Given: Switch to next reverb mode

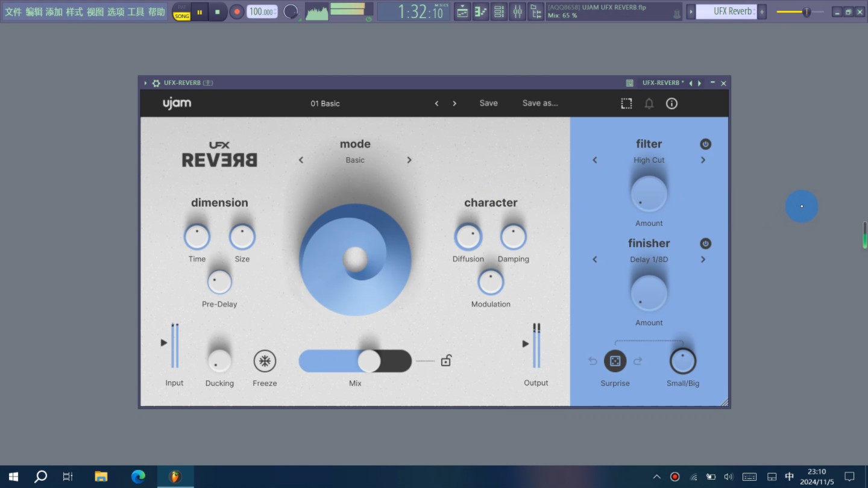Looking at the screenshot, I should pyautogui.click(x=409, y=160).
